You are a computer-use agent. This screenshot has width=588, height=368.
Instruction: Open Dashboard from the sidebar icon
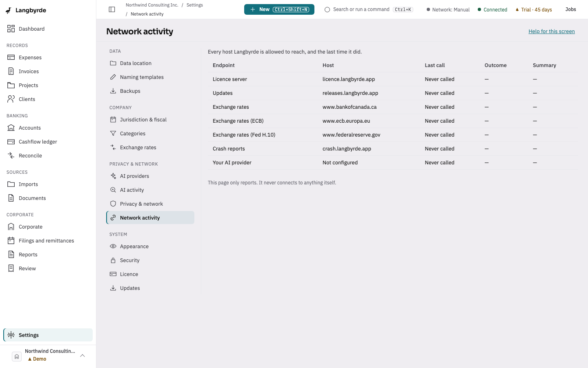pos(11,29)
